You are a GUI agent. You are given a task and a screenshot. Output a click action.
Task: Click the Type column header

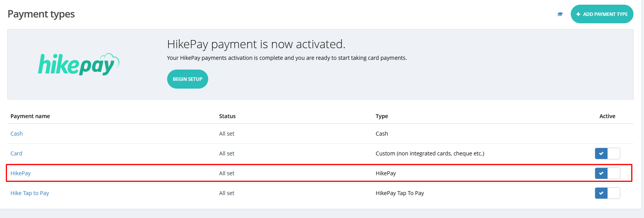(x=382, y=116)
